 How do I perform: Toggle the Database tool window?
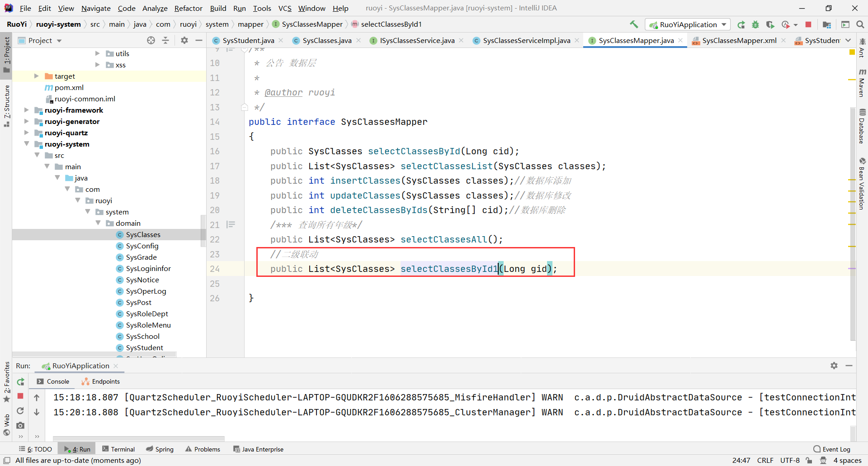point(862,127)
